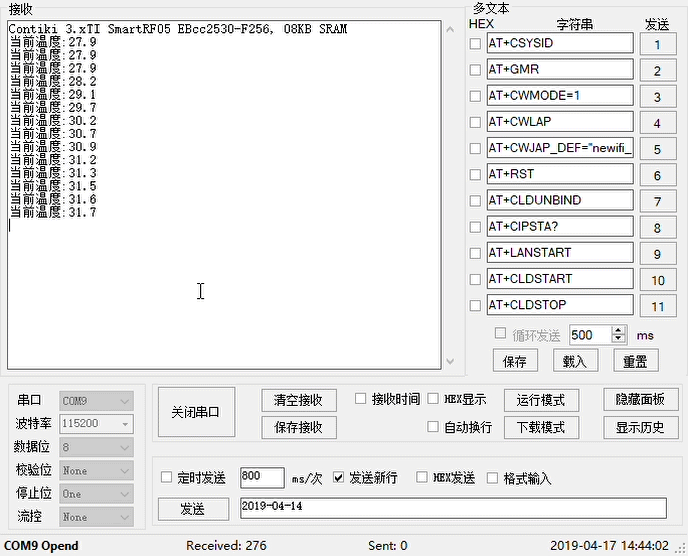Click receive area scrollbar up arrow
688x556 pixels.
pyautogui.click(x=450, y=29)
